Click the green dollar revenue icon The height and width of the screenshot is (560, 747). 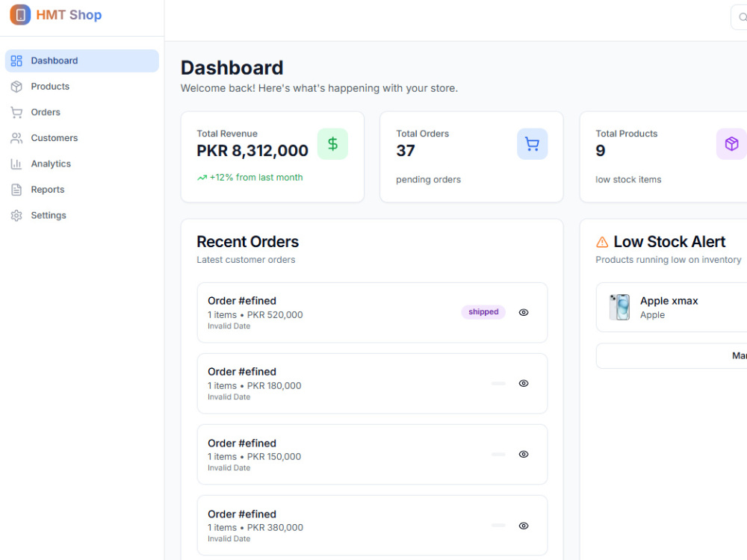pos(332,144)
